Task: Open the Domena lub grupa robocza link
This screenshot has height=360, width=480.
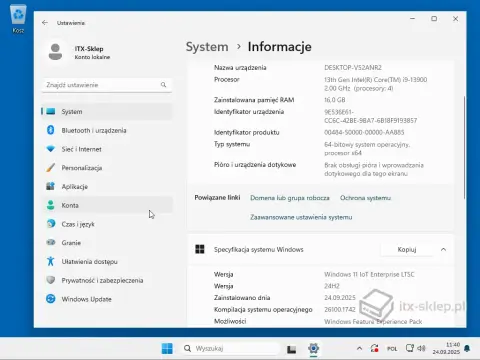Action: coord(290,198)
